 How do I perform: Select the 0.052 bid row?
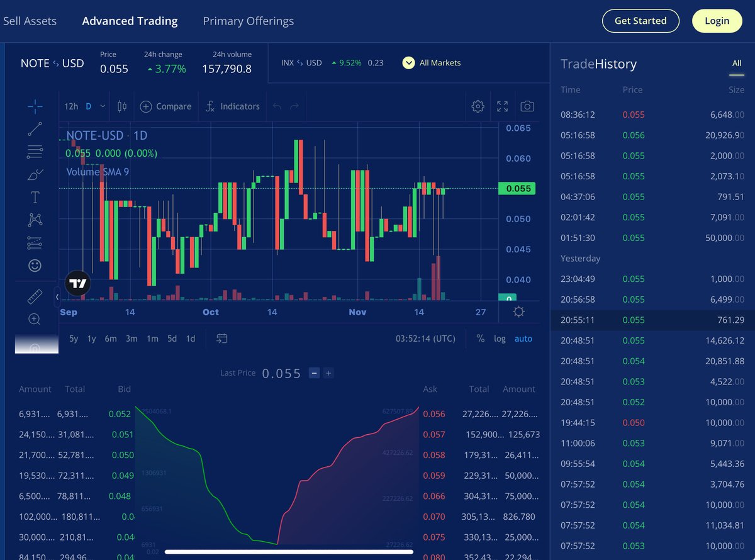click(x=75, y=414)
